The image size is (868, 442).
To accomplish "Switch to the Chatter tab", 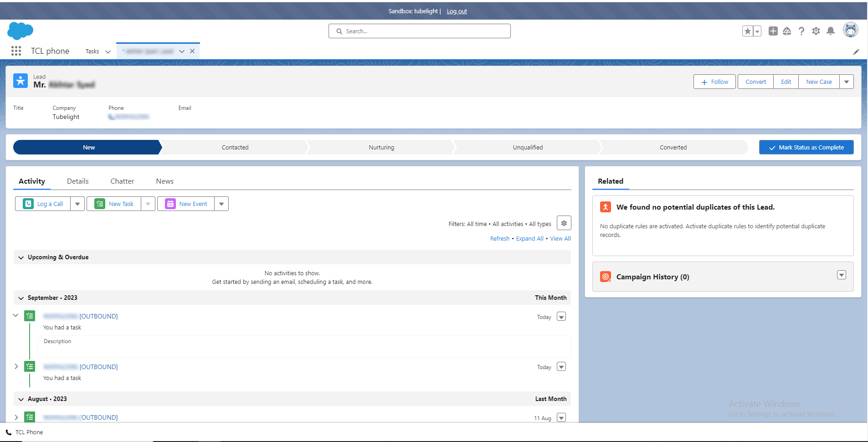I will 122,181.
